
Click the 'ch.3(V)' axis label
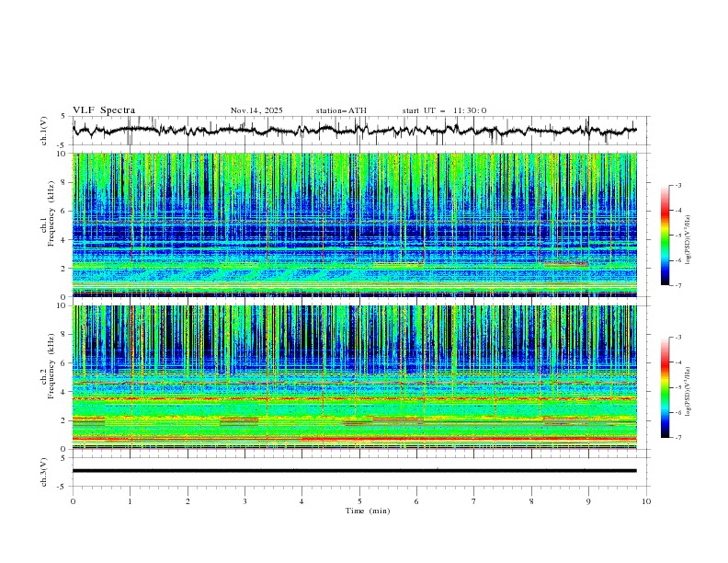[44, 472]
